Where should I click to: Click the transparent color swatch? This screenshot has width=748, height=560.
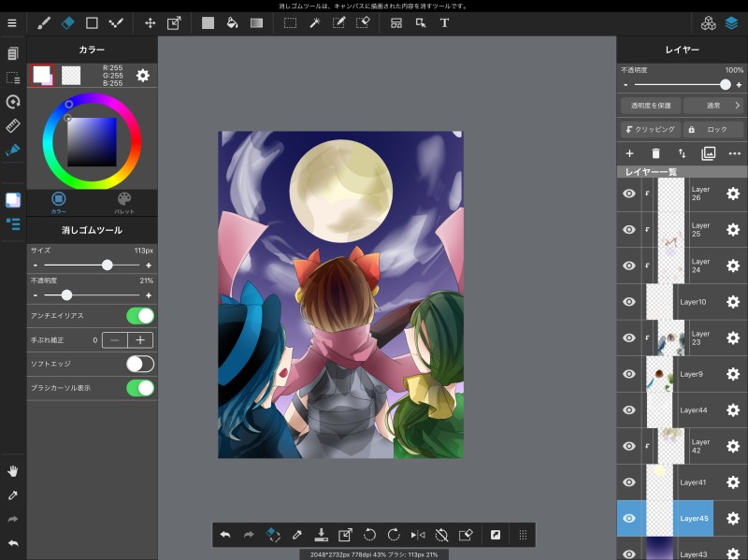(71, 76)
